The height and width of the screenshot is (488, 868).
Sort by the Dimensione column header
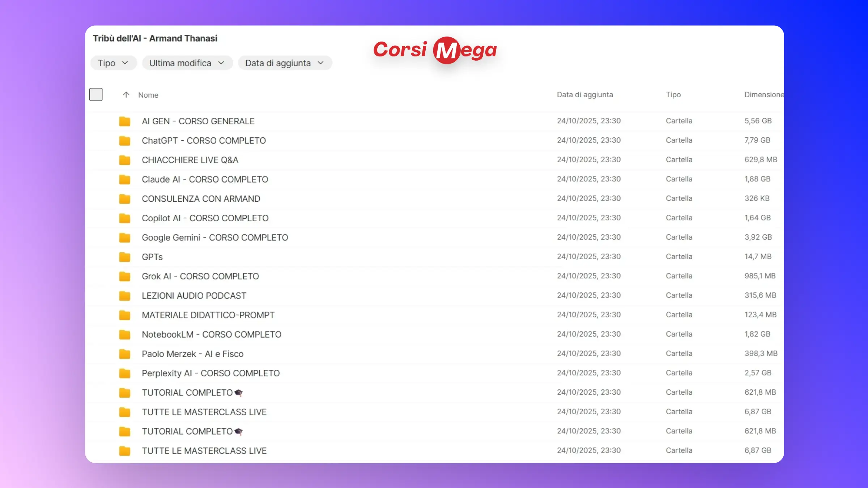tap(764, 95)
